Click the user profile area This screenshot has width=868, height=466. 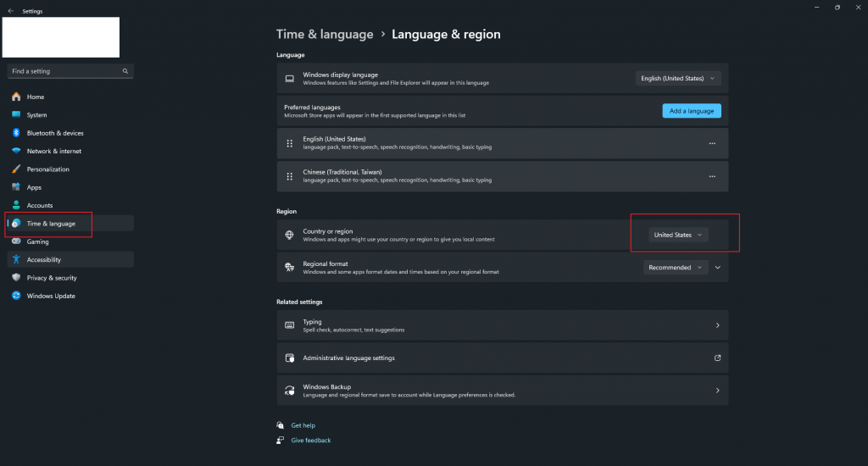point(61,37)
